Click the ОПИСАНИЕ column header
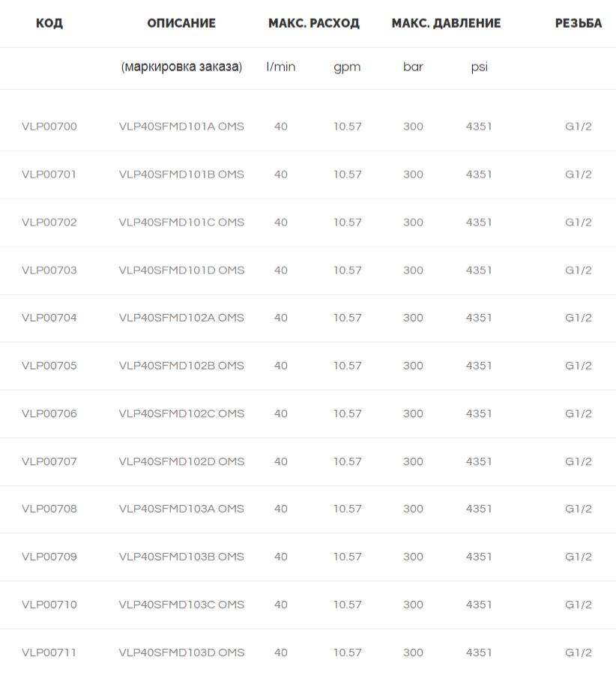The height and width of the screenshot is (675, 616). click(181, 23)
